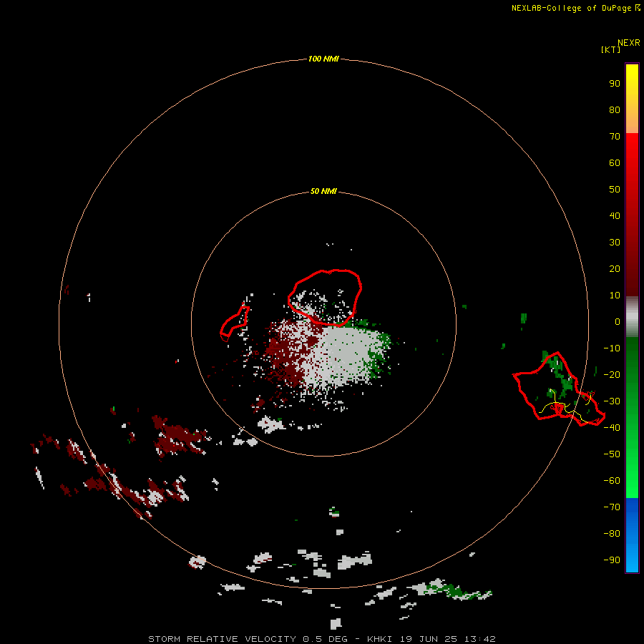Select the 50 value on velocity scale

[x=615, y=190]
